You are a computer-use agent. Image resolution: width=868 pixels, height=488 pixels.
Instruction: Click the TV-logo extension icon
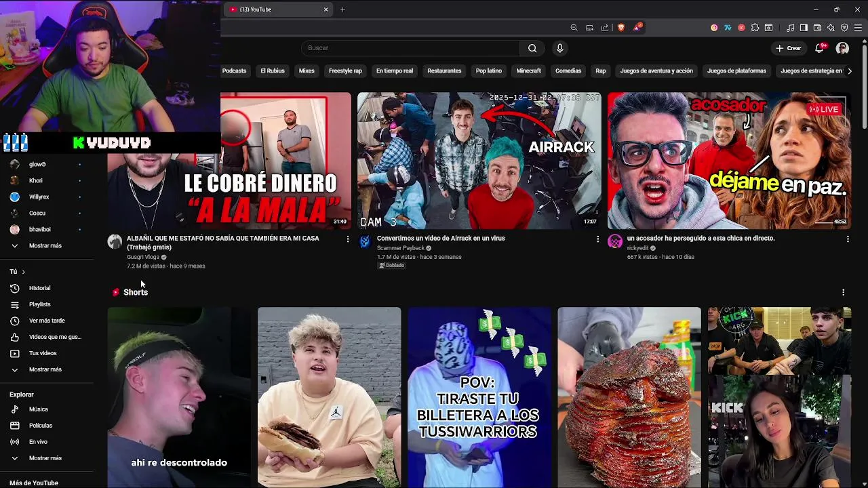[x=728, y=28]
